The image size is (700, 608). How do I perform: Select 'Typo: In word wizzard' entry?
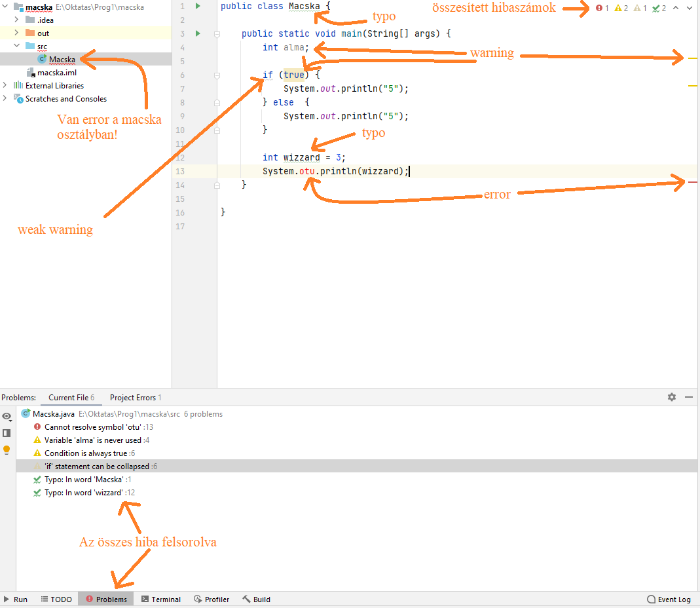coord(357,492)
